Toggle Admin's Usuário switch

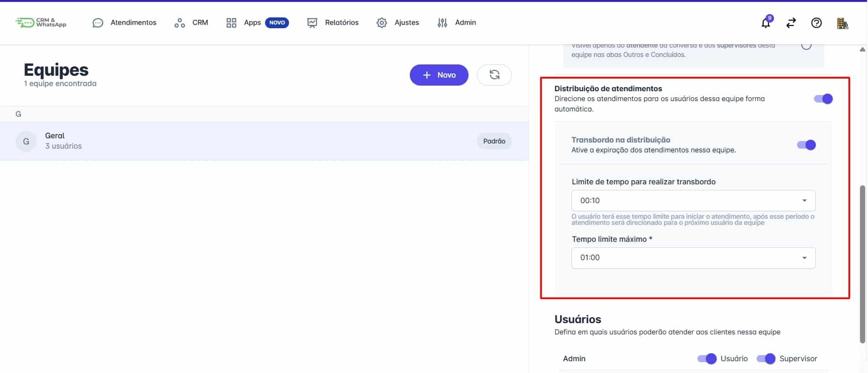point(707,358)
